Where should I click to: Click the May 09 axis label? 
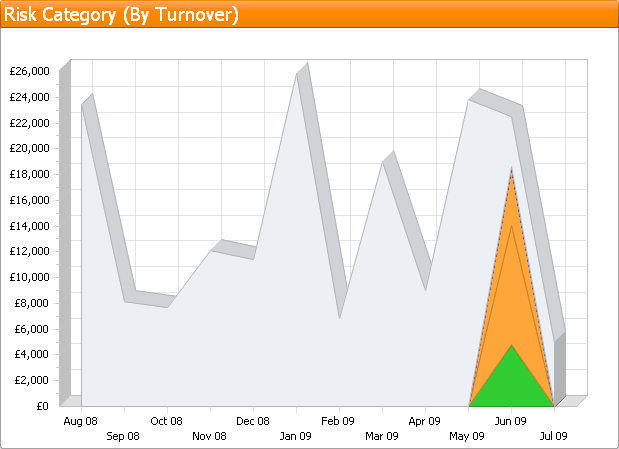tap(467, 436)
